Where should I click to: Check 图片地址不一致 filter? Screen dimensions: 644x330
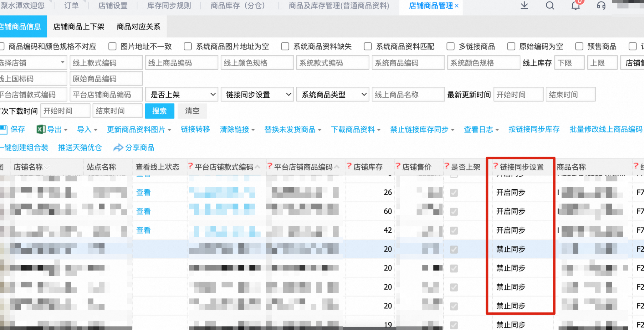[x=112, y=46]
